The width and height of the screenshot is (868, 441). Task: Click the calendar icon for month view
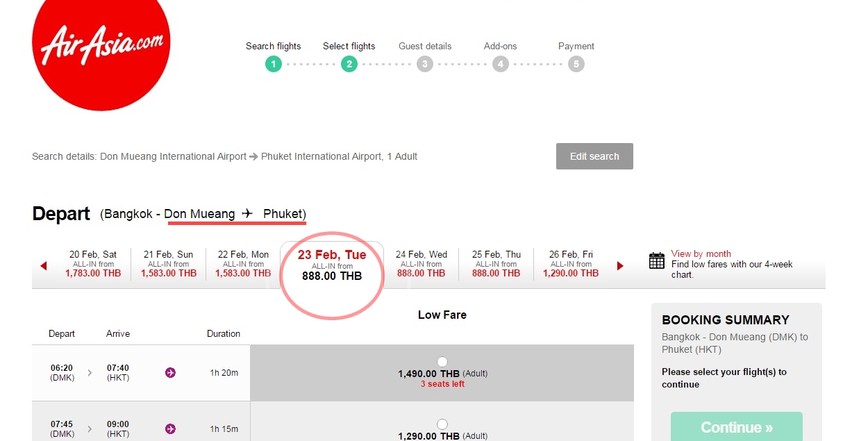pyautogui.click(x=656, y=261)
